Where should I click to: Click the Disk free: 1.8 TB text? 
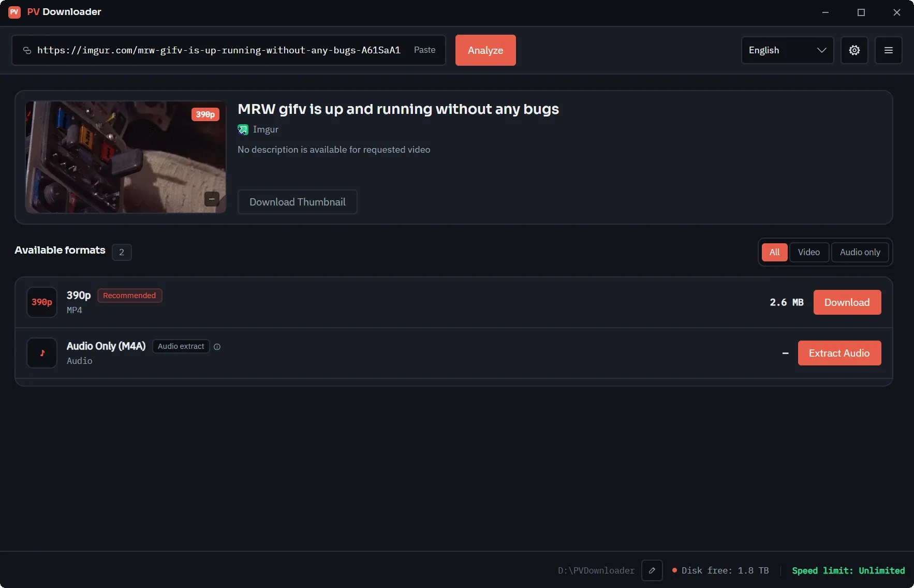click(x=725, y=570)
